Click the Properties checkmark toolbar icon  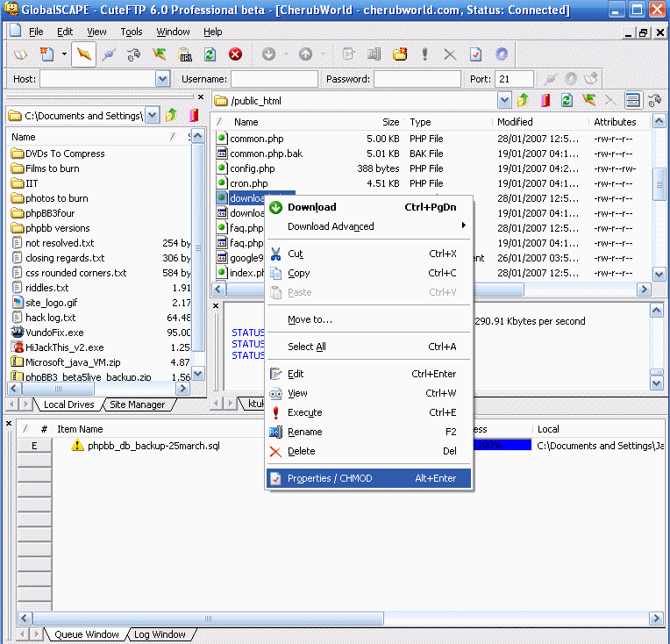coord(475,54)
